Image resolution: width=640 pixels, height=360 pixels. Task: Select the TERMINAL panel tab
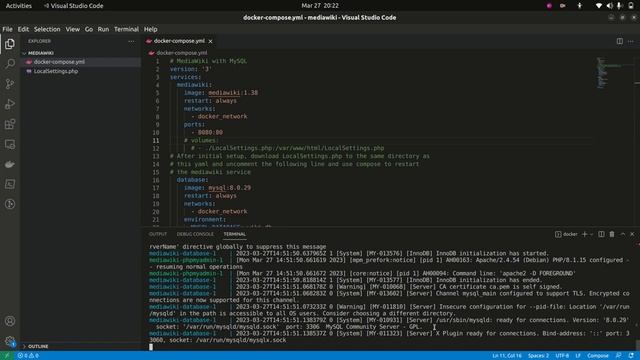[235, 234]
